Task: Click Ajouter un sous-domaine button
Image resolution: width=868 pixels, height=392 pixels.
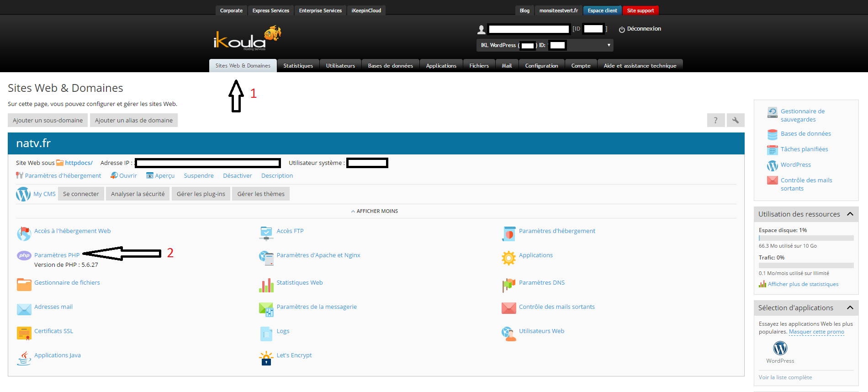Action: (48, 120)
